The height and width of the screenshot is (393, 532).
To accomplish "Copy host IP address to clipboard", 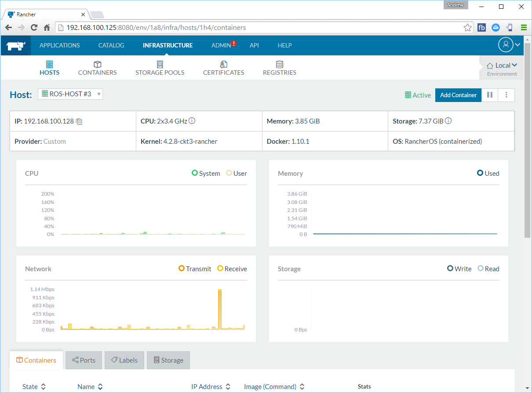I will pos(79,121).
